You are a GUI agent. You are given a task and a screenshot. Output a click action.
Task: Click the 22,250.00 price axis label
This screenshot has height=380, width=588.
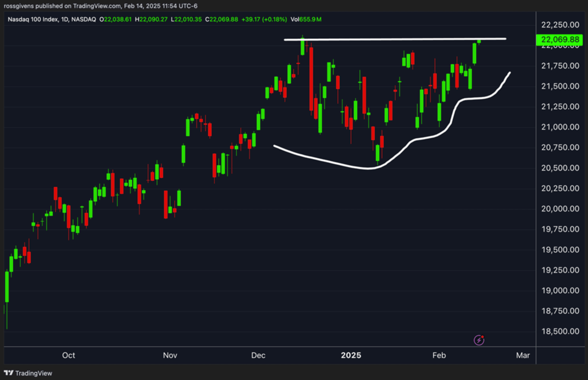(560, 25)
